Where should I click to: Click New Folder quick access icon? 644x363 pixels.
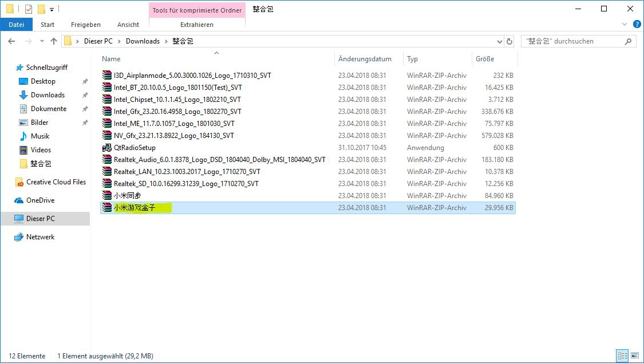pyautogui.click(x=41, y=9)
